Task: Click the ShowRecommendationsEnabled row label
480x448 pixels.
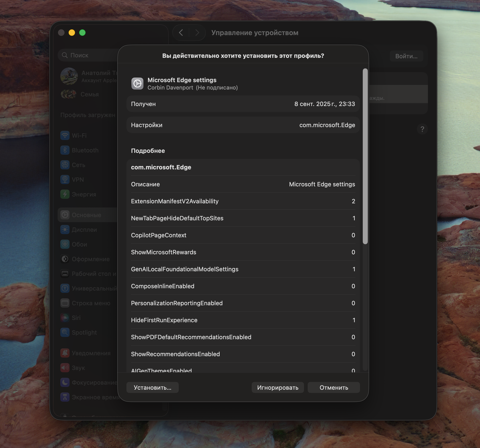Action: click(x=175, y=354)
